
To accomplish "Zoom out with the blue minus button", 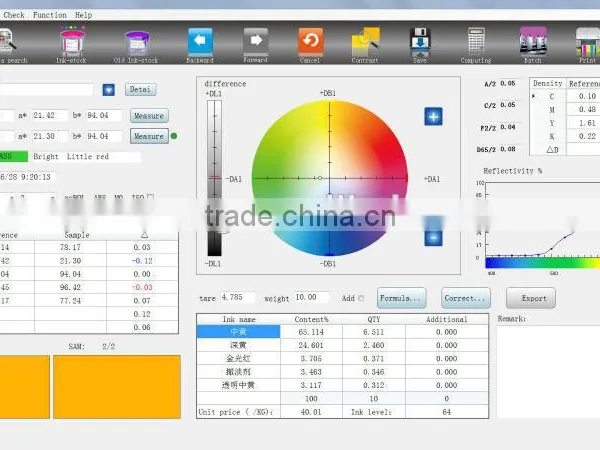I will tap(434, 237).
